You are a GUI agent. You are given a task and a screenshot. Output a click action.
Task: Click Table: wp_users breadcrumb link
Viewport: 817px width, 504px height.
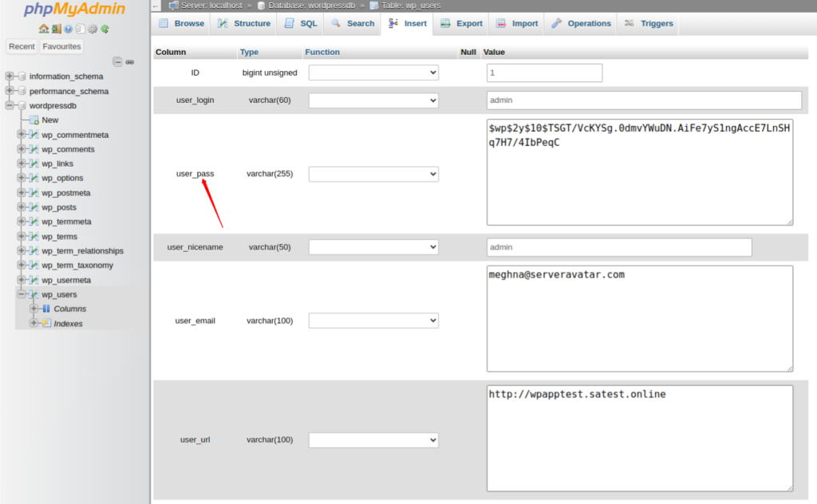coord(411,6)
